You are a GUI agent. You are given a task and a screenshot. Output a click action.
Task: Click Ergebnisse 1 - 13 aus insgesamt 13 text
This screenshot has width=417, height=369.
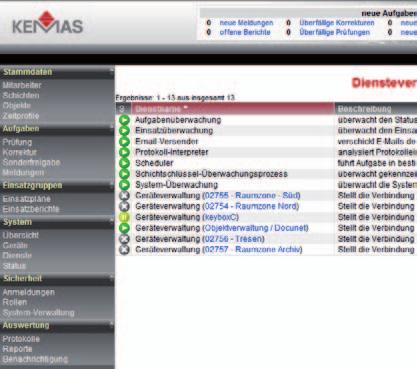pos(175,98)
